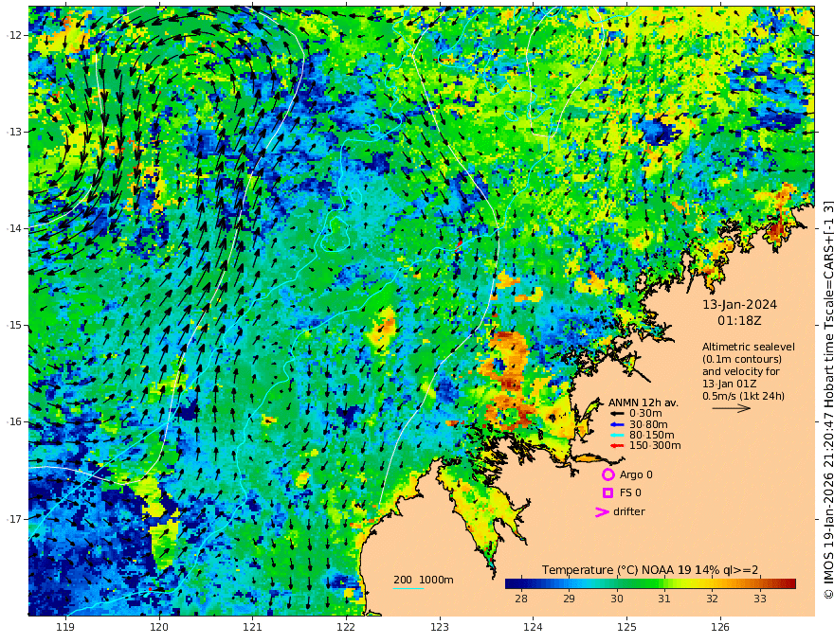Click the '01:18Z' time label
834x644 pixels.
coord(739,321)
